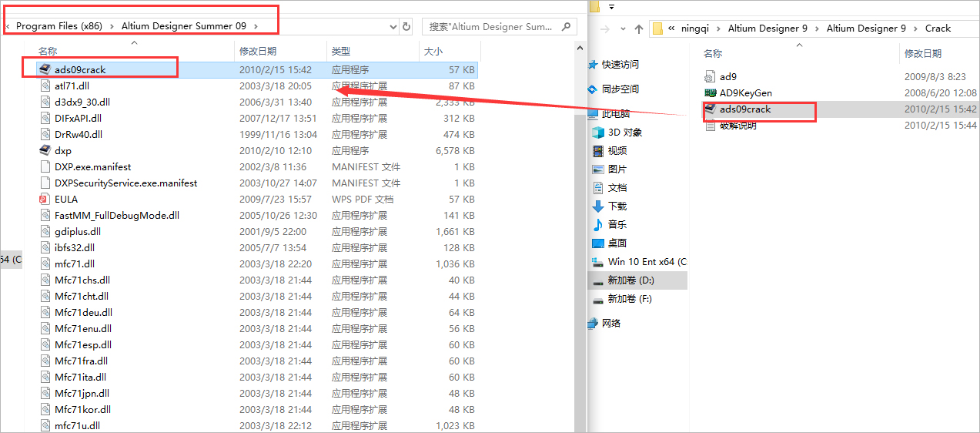Open 文档 folder in sidebar
The width and height of the screenshot is (980, 433).
click(x=617, y=187)
